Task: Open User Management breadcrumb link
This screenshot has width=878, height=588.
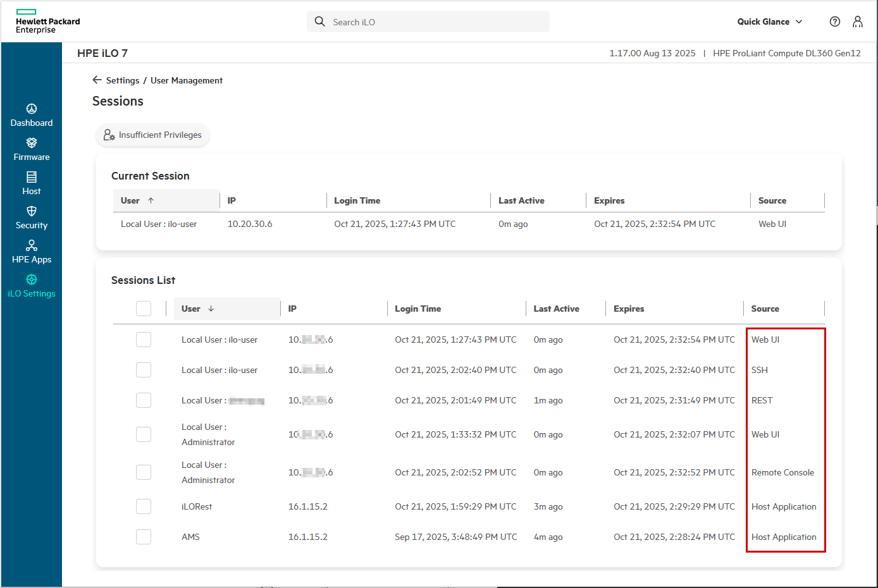Action: click(x=187, y=80)
